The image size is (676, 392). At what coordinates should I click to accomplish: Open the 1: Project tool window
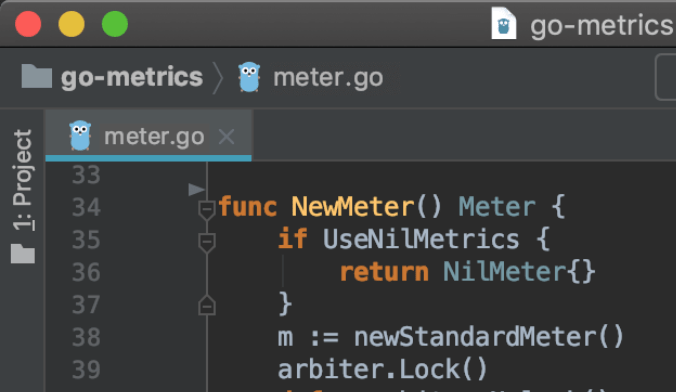pyautogui.click(x=22, y=180)
